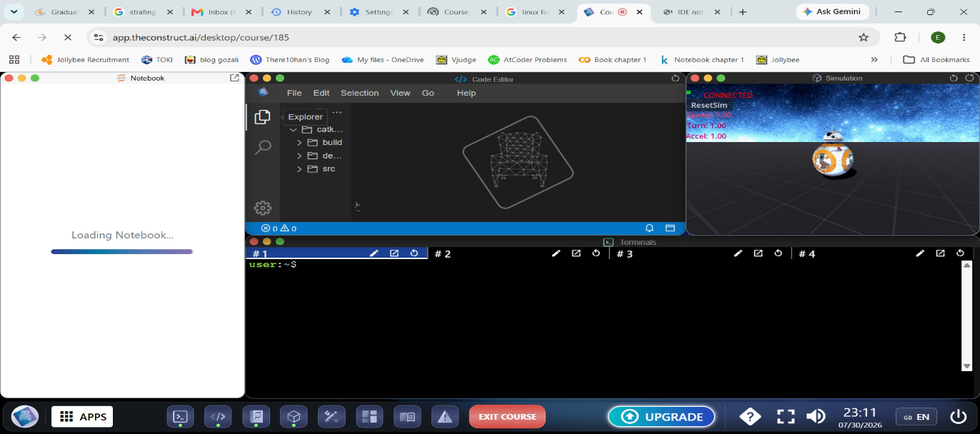
Task: Click the EXIT COURSE button
Action: pos(507,417)
